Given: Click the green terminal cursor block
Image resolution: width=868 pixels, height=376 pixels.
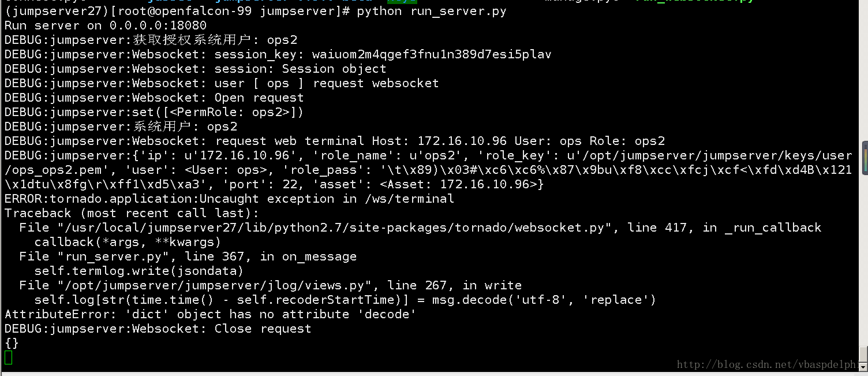Looking at the screenshot, I should 8,358.
